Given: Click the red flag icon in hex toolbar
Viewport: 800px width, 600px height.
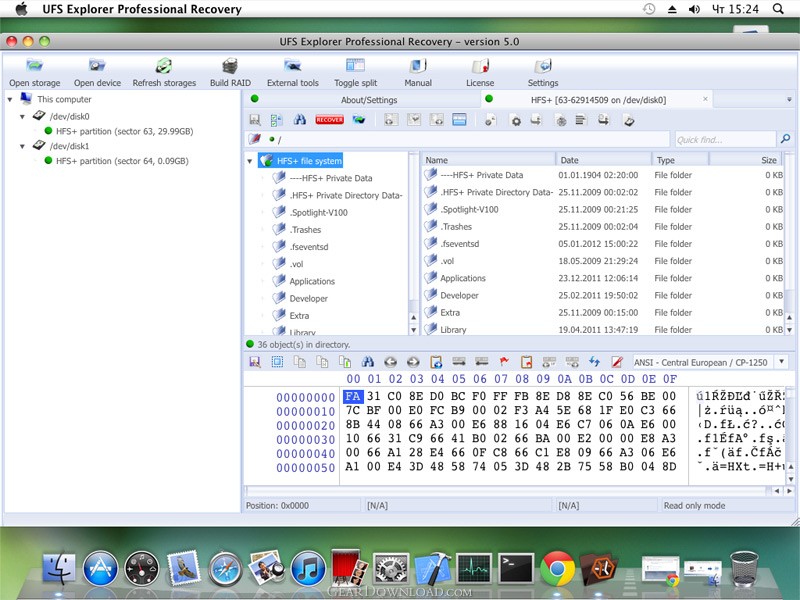Looking at the screenshot, I should (x=504, y=362).
